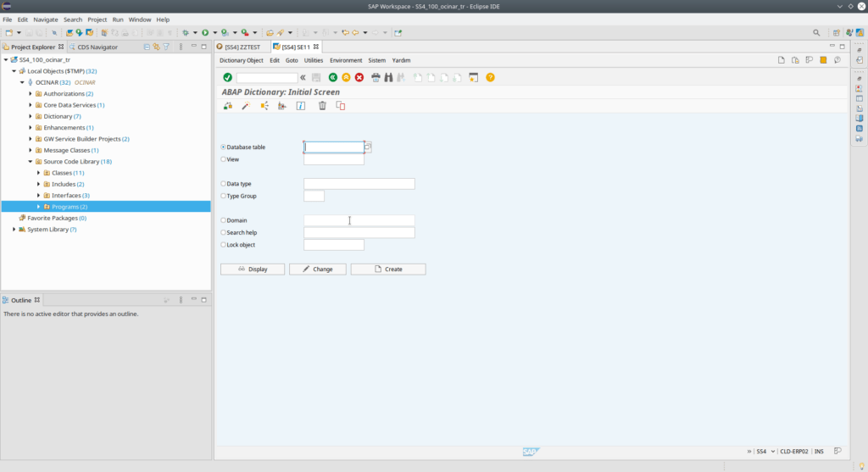The width and height of the screenshot is (868, 472).
Task: Click the blue Information icon
Action: click(x=301, y=106)
